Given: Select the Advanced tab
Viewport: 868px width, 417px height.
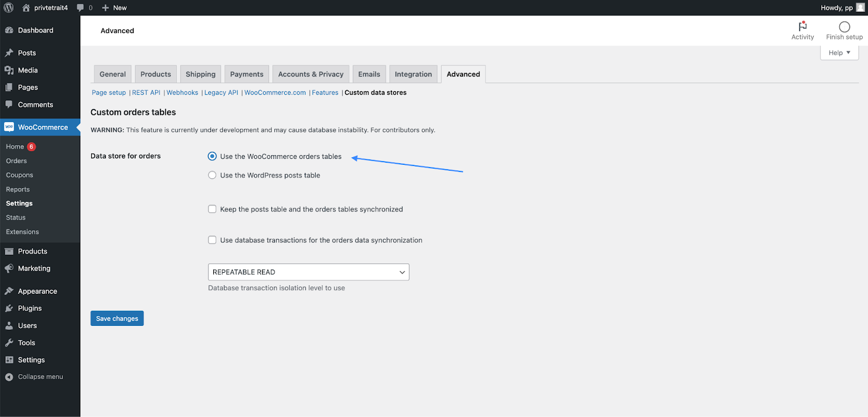Looking at the screenshot, I should coord(463,74).
